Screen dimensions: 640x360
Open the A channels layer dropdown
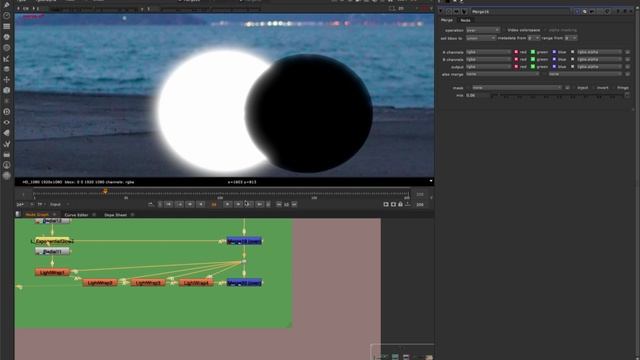click(x=488, y=52)
